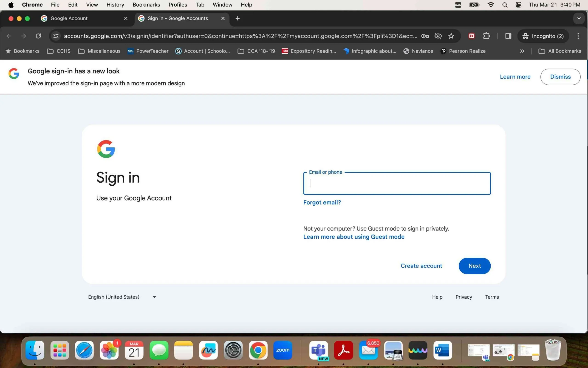Open password manager key icon

pyautogui.click(x=425, y=36)
